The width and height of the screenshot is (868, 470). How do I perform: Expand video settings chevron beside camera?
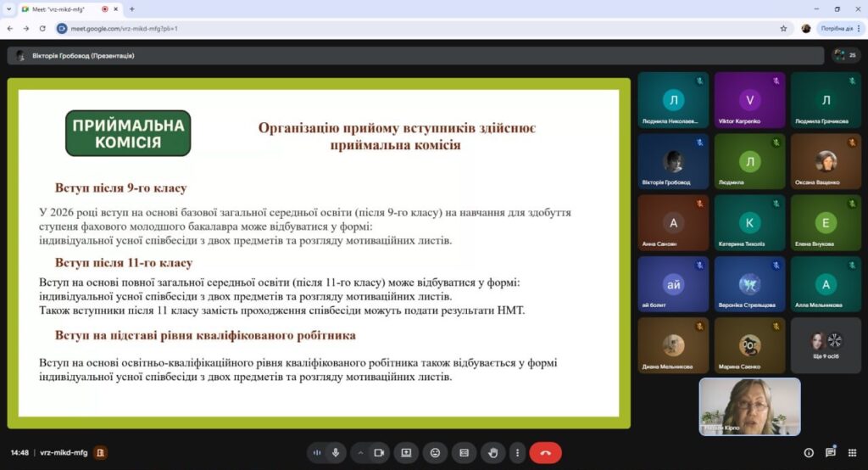coord(360,453)
